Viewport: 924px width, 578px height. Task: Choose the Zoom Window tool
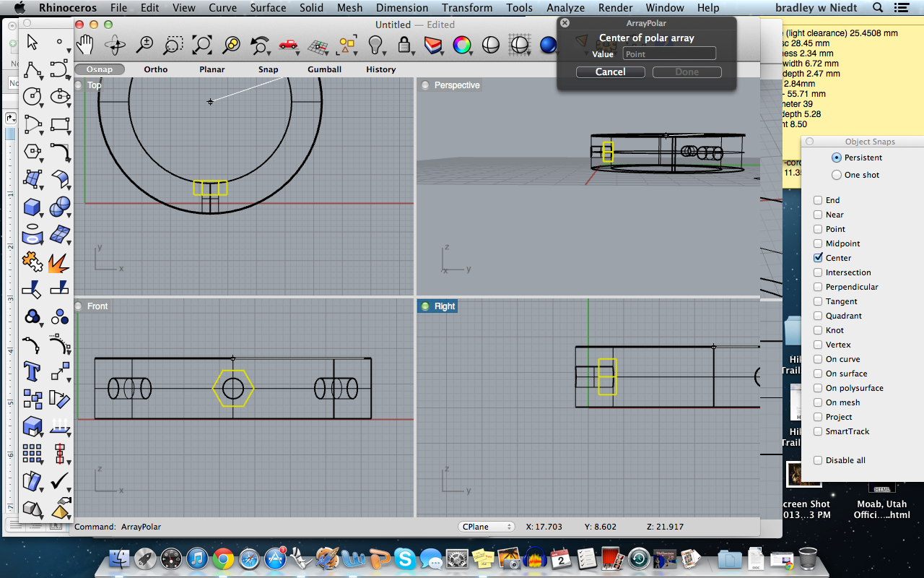pos(173,45)
